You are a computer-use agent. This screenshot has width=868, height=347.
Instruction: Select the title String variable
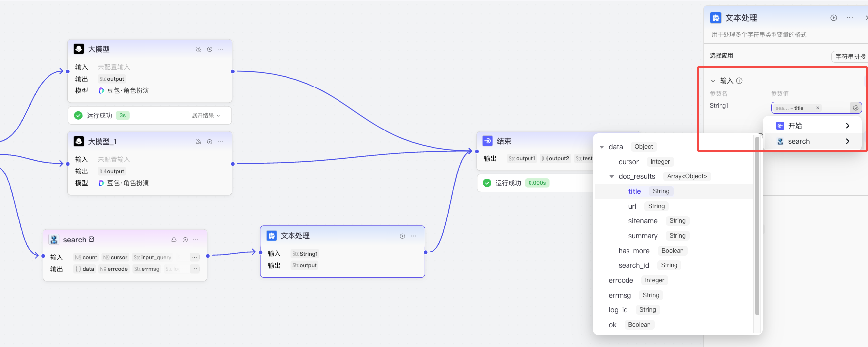click(674, 191)
